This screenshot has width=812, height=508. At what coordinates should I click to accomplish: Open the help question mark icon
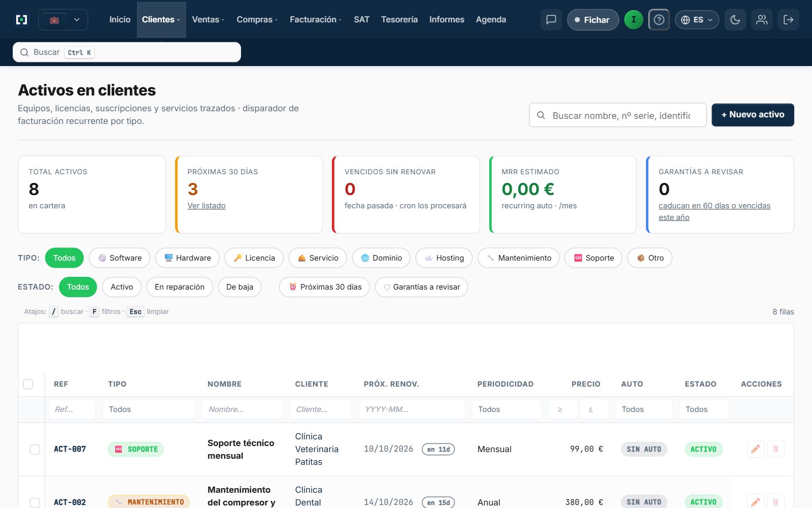pos(659,20)
